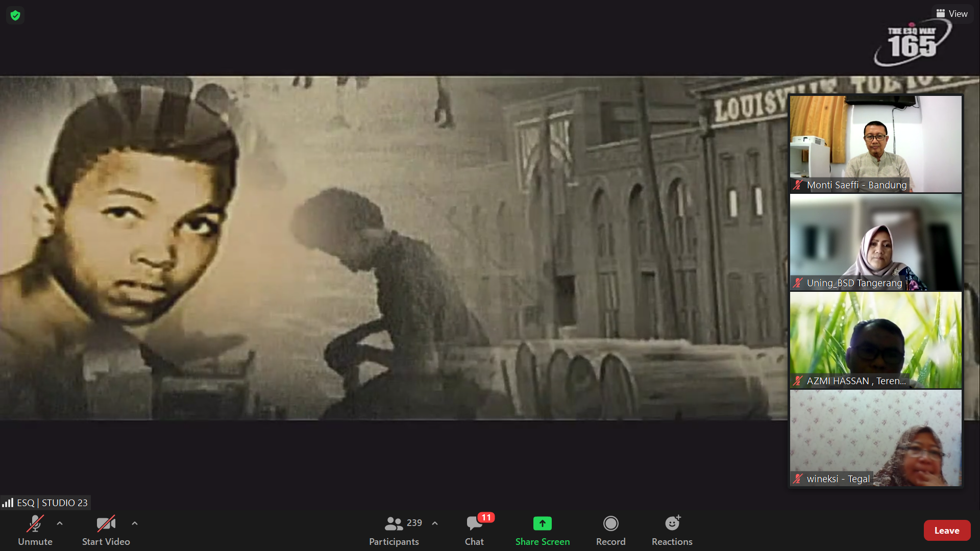This screenshot has height=551, width=980.
Task: Select AZMI HASSAN participant video tile
Action: point(876,340)
